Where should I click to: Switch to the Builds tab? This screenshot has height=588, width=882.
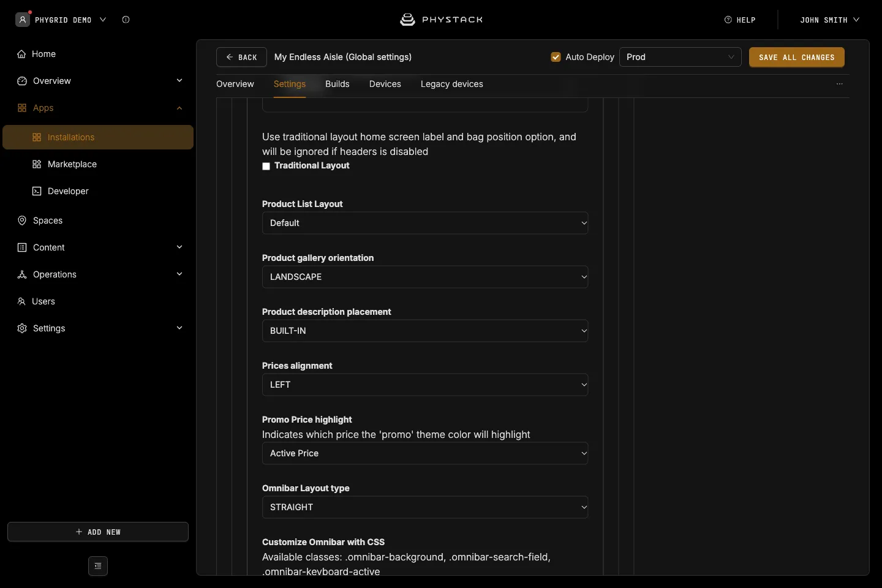(337, 84)
